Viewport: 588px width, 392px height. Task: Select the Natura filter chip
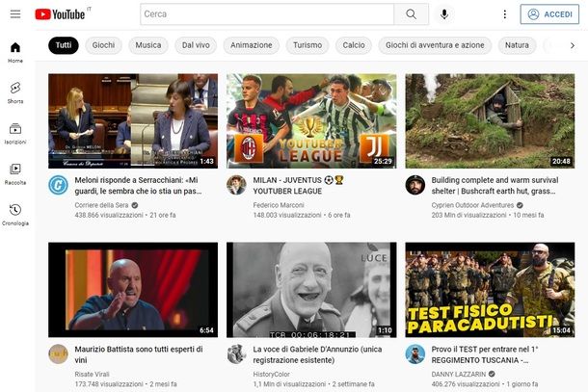click(517, 45)
